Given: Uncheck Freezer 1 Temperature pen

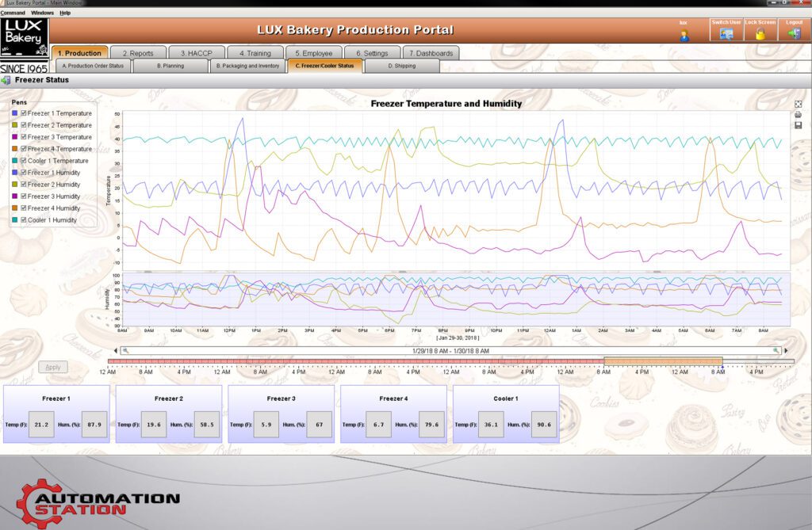Looking at the screenshot, I should 24,113.
